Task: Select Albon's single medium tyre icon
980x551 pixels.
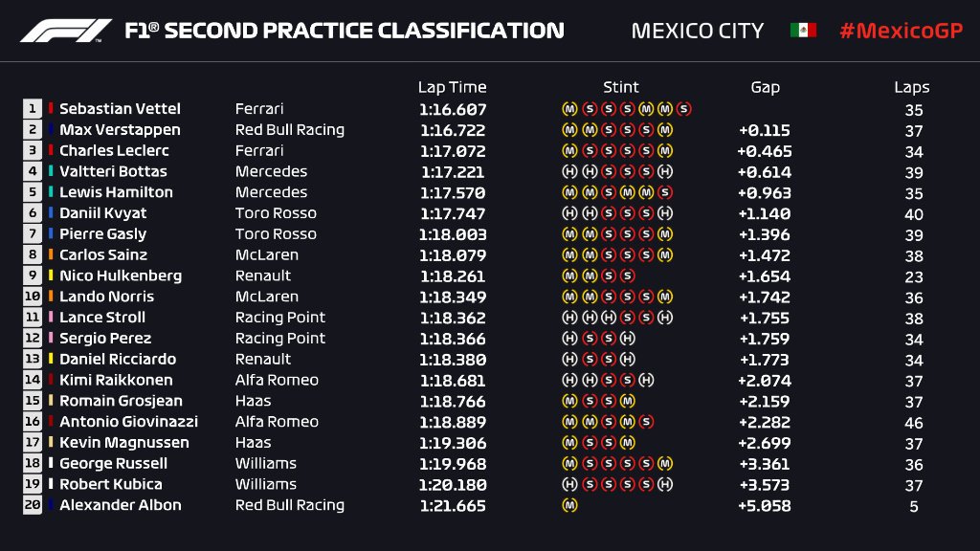Action: coord(569,505)
